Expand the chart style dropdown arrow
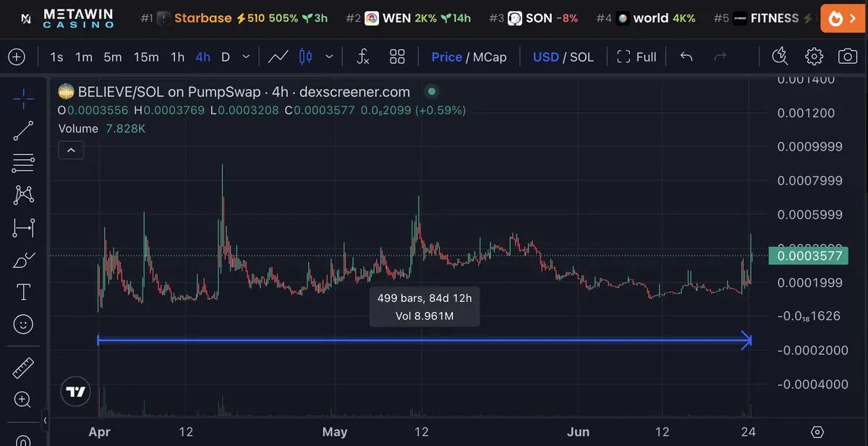The image size is (868, 446). [x=330, y=56]
